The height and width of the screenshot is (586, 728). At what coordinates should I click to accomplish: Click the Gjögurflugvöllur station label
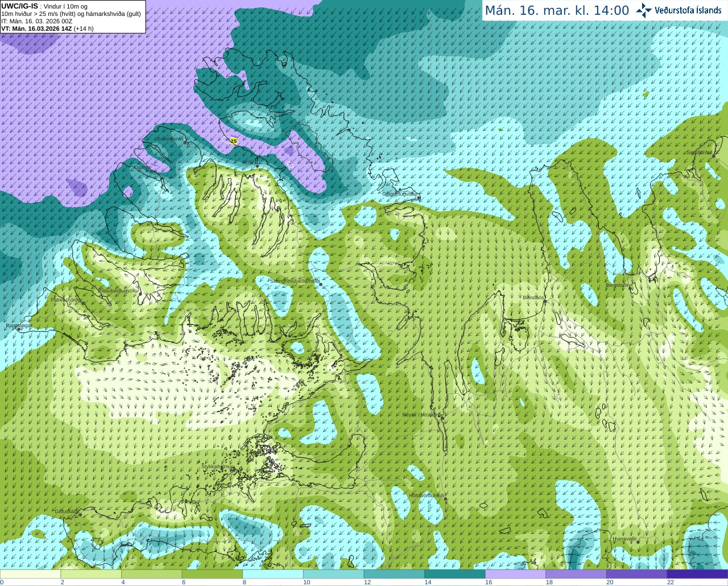tap(400, 194)
